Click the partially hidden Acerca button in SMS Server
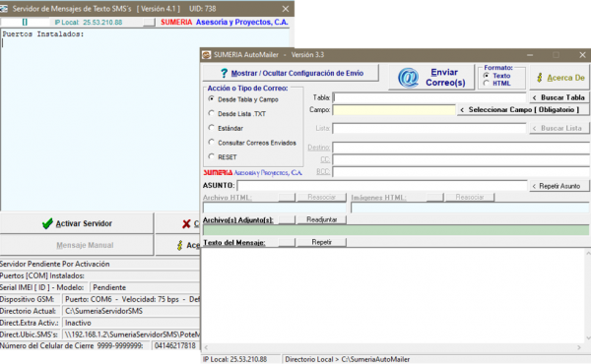 coord(178,245)
